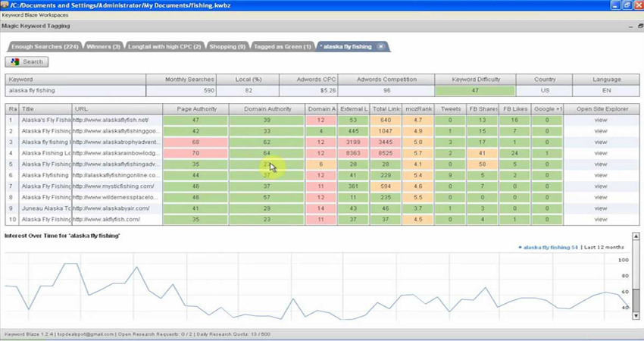Select URL http://www.mysticfishing.com/
Viewport: 644px width, 341px height.
(x=114, y=186)
